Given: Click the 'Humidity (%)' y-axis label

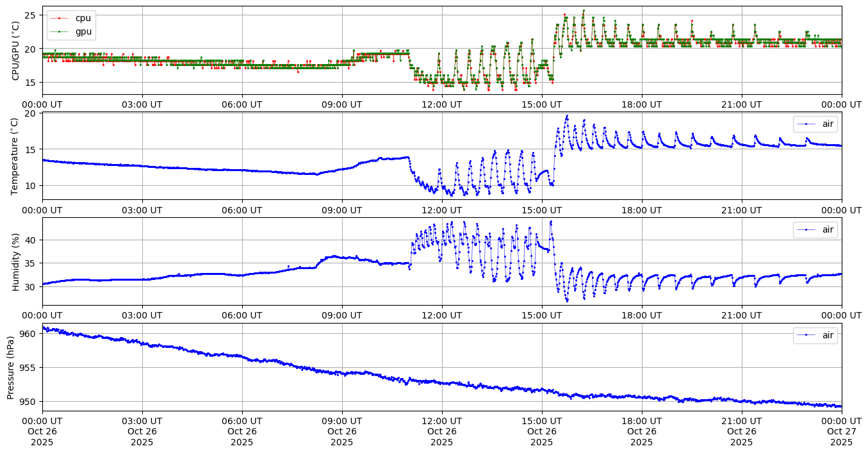Looking at the screenshot, I should click(x=16, y=261).
